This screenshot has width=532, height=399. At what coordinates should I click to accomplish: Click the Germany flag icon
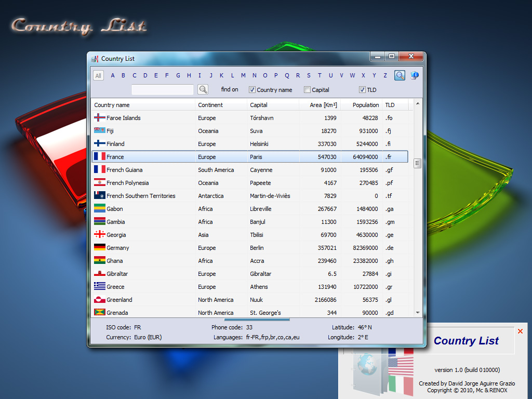point(100,248)
